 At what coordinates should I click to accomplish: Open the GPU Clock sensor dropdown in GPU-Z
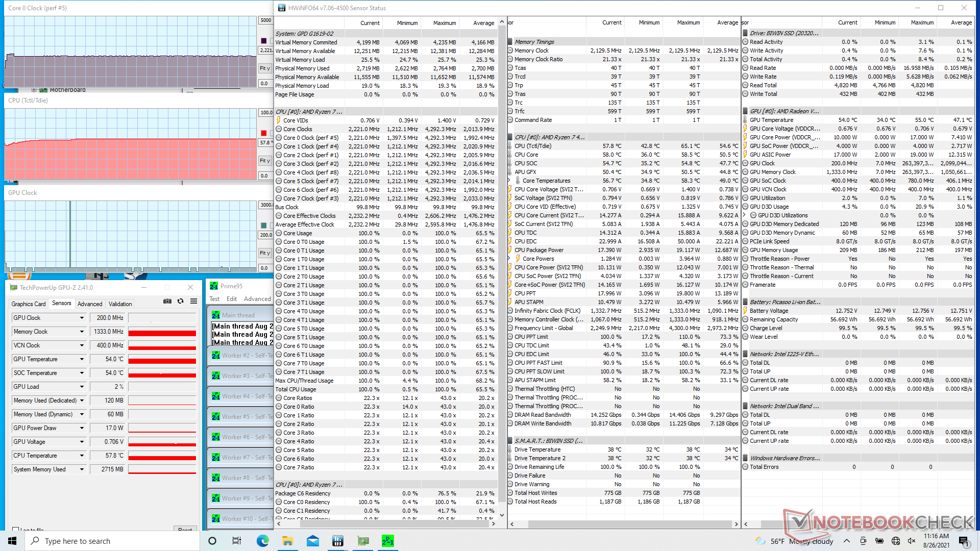tap(82, 318)
